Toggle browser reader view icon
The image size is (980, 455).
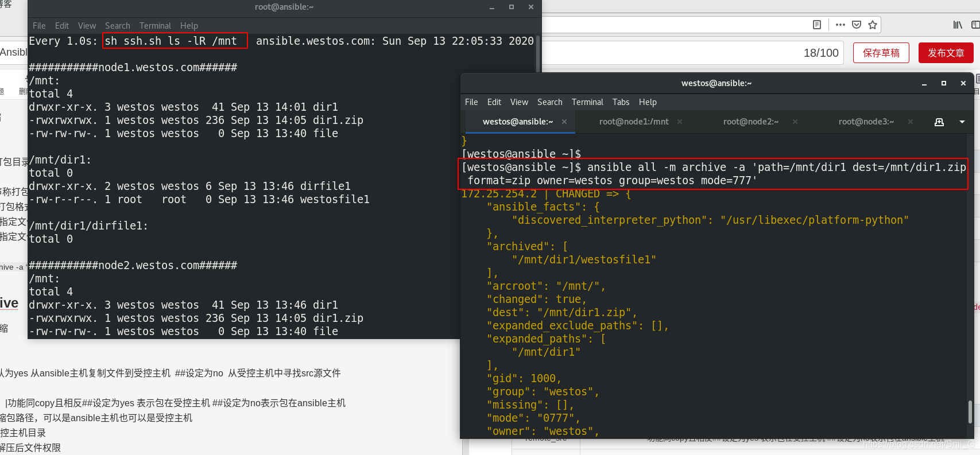(817, 25)
